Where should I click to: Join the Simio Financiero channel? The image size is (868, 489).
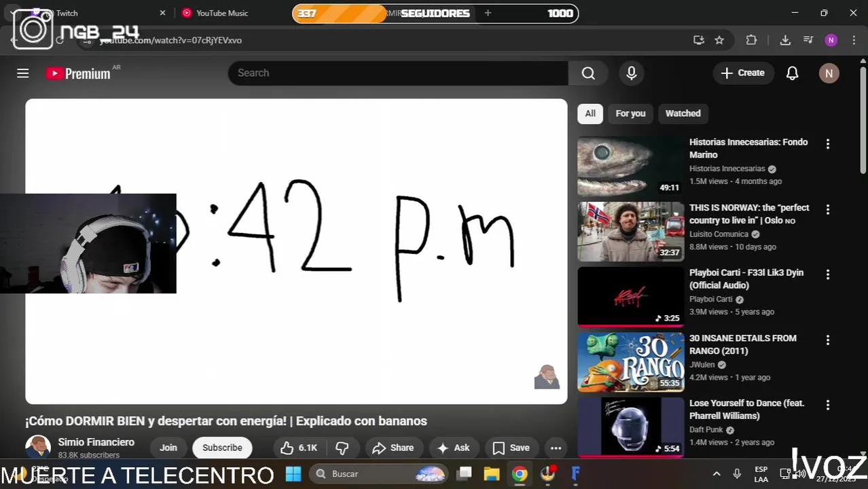click(x=168, y=448)
